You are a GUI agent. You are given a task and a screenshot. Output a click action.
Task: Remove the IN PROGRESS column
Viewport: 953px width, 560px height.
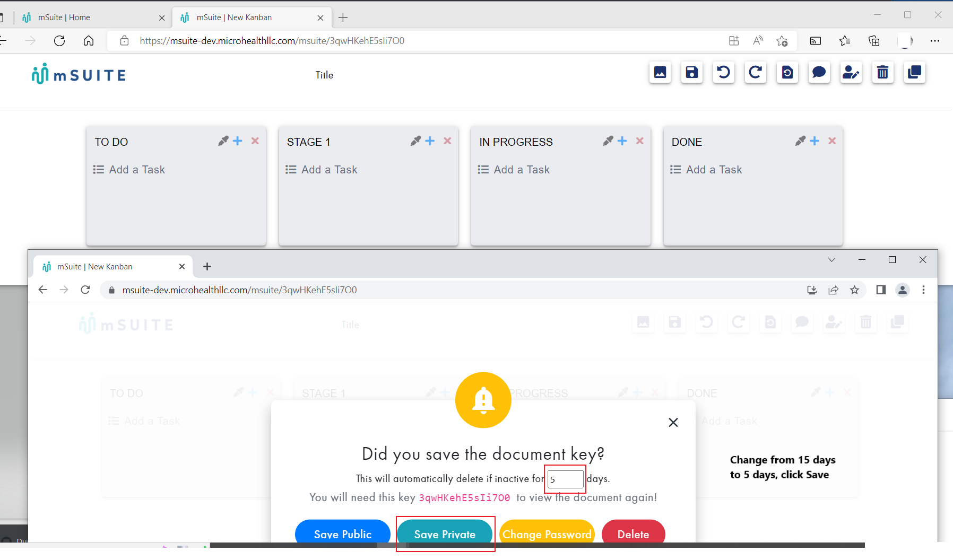(x=640, y=141)
